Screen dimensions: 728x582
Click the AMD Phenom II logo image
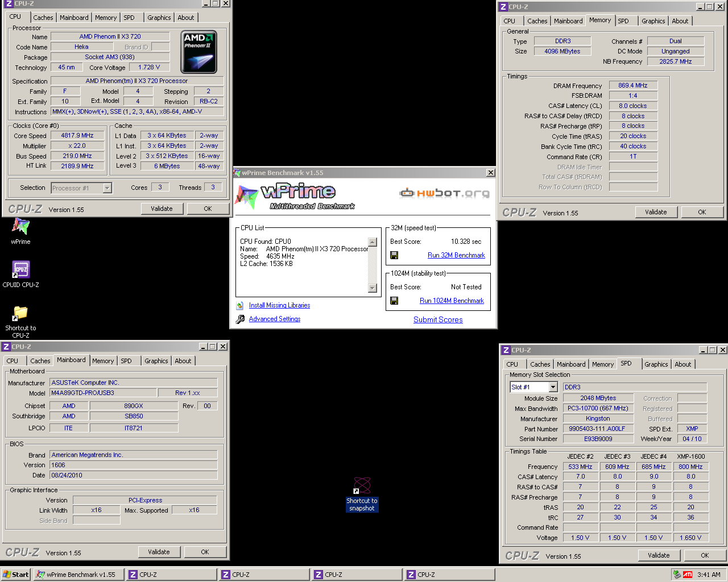tap(199, 52)
